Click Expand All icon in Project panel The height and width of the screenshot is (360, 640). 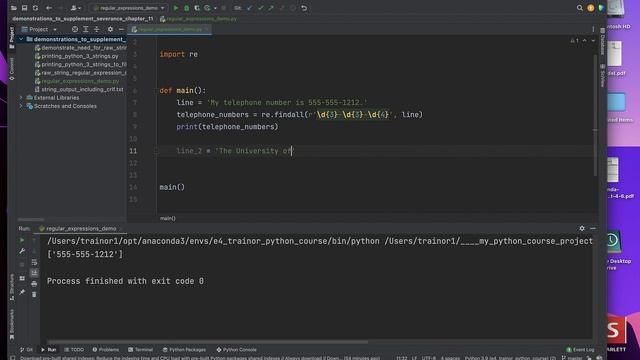click(86, 29)
